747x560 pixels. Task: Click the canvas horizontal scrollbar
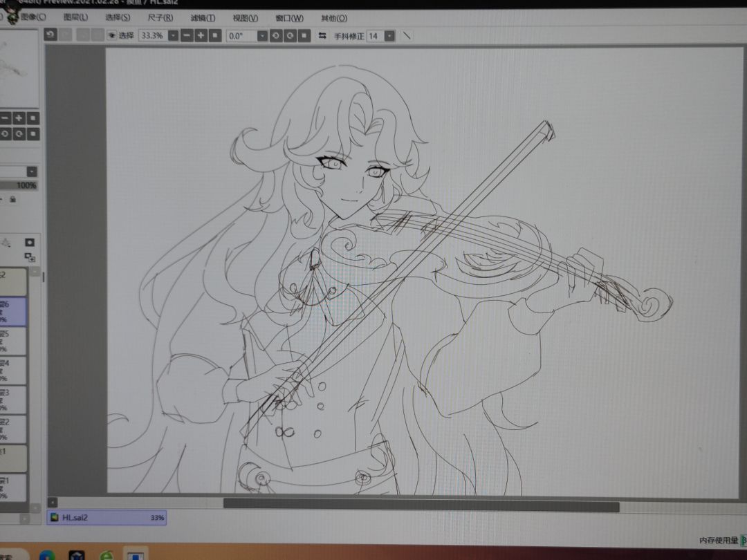(x=421, y=505)
